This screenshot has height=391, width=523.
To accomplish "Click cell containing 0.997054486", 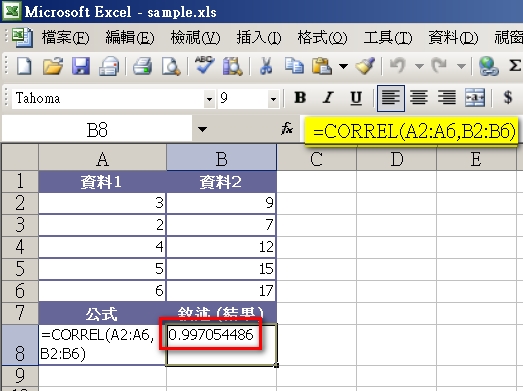I will coord(221,345).
